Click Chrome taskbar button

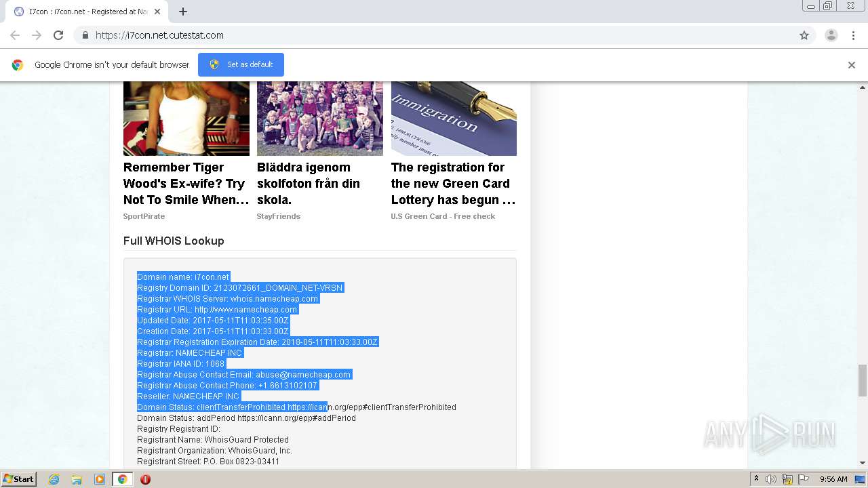122,479
